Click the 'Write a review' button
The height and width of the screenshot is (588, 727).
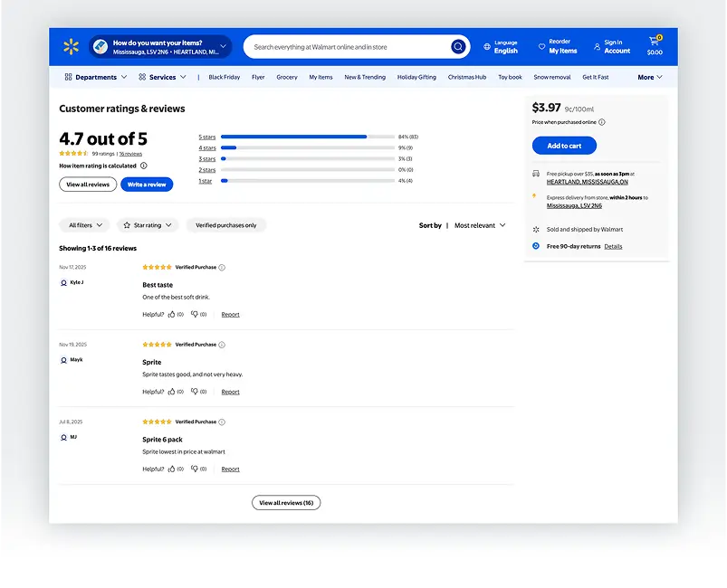click(147, 185)
